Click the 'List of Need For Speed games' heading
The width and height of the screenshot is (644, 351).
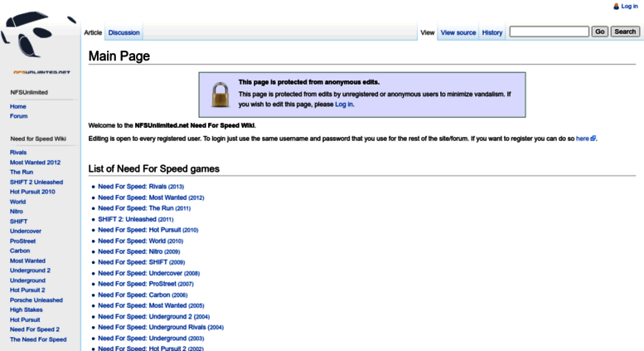154,169
